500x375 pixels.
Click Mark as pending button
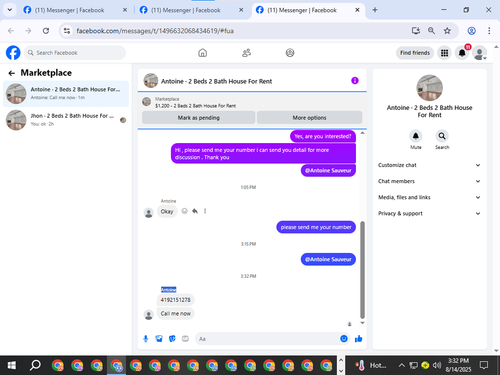click(x=199, y=118)
